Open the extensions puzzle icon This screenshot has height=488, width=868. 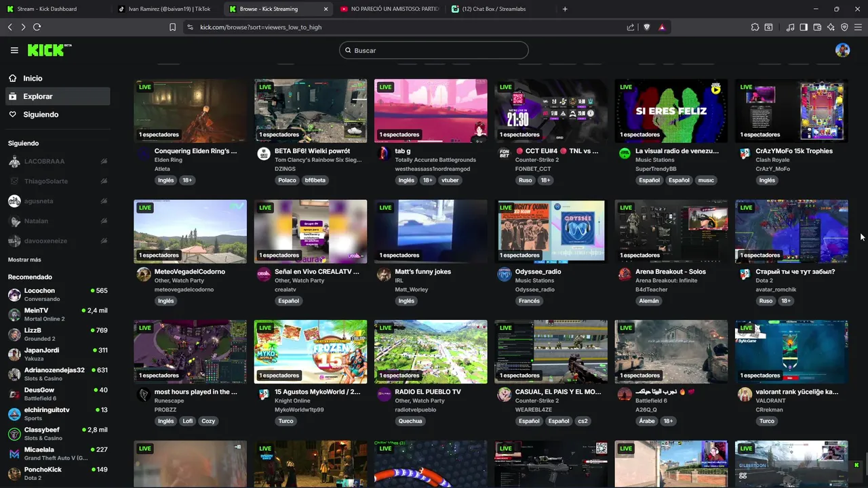[x=755, y=27]
